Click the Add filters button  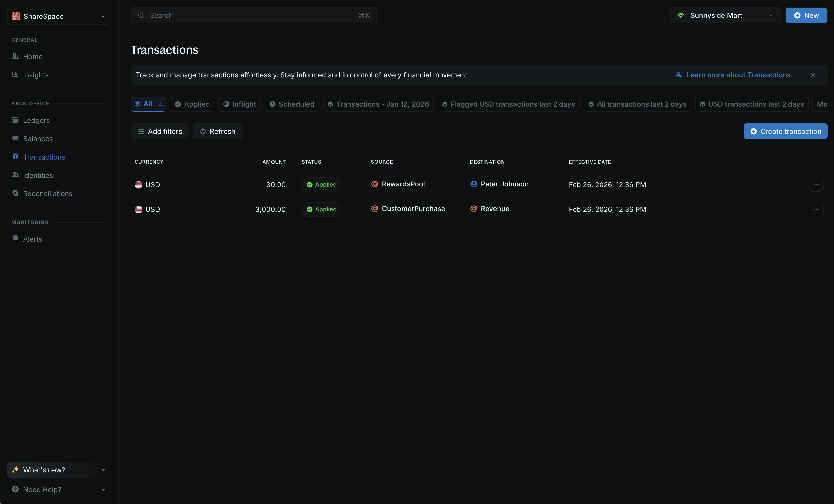[x=160, y=131]
